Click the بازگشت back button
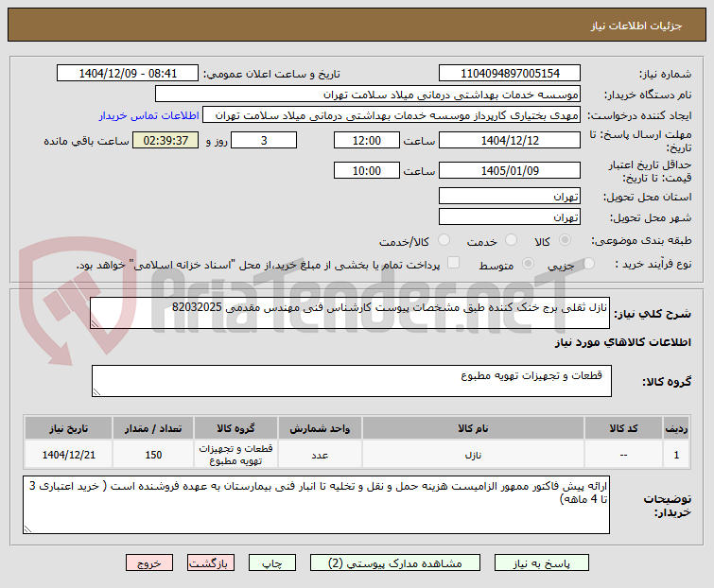This screenshot has width=714, height=588. (210, 563)
